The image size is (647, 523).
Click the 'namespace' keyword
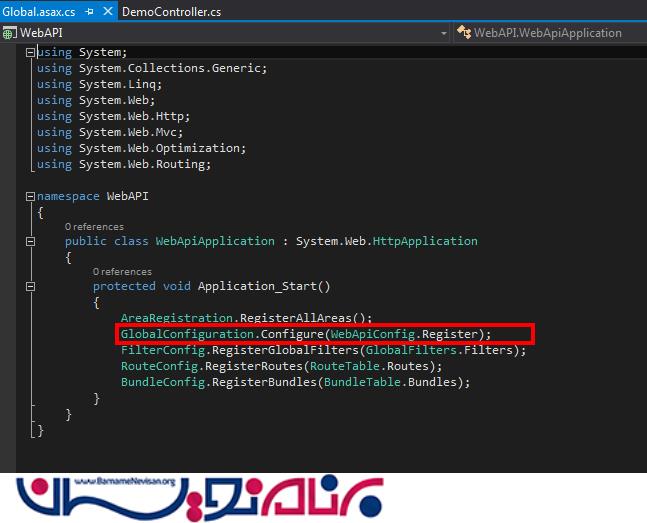(x=68, y=196)
